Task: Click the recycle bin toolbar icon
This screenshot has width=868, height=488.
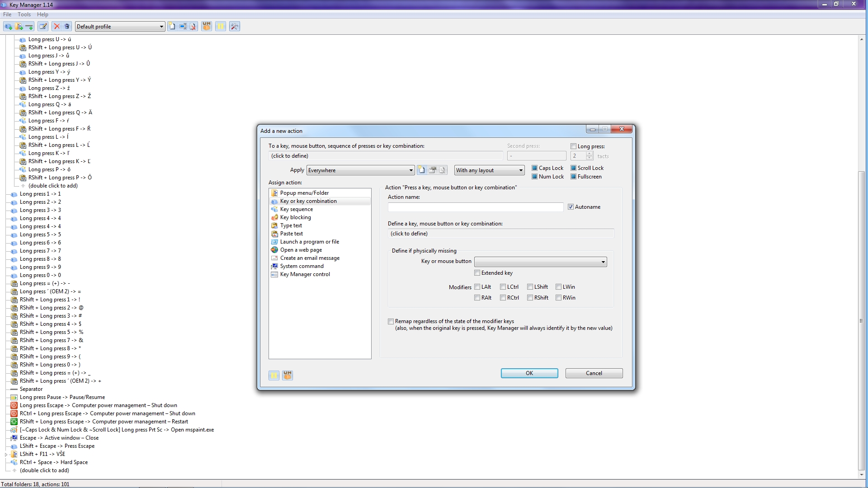Action: coord(67,27)
